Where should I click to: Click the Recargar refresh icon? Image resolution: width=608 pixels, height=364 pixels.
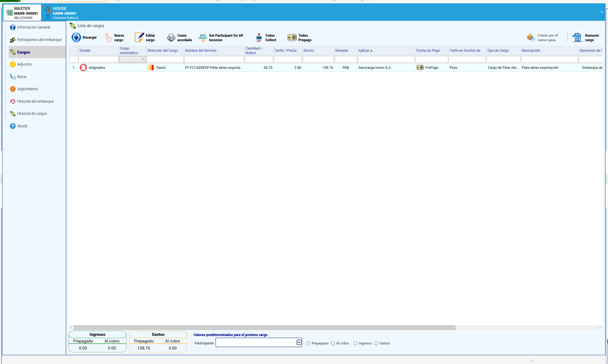click(76, 37)
